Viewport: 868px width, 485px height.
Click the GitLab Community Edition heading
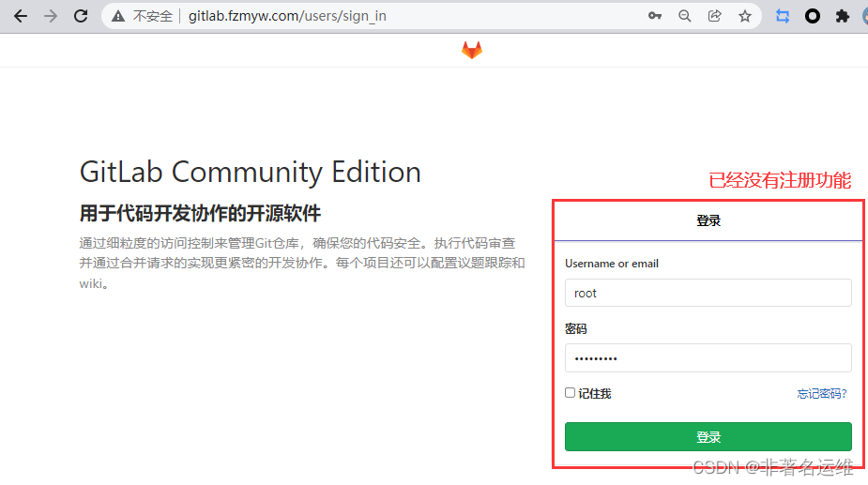251,173
